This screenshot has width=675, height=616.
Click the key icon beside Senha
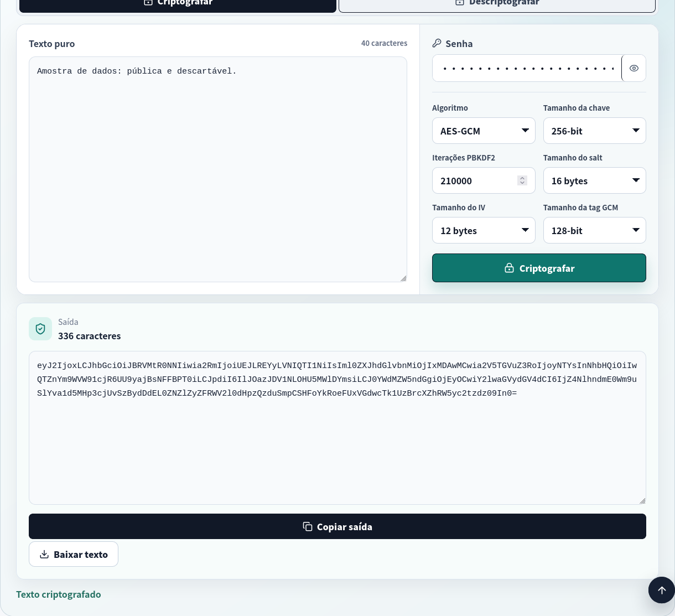437,43
